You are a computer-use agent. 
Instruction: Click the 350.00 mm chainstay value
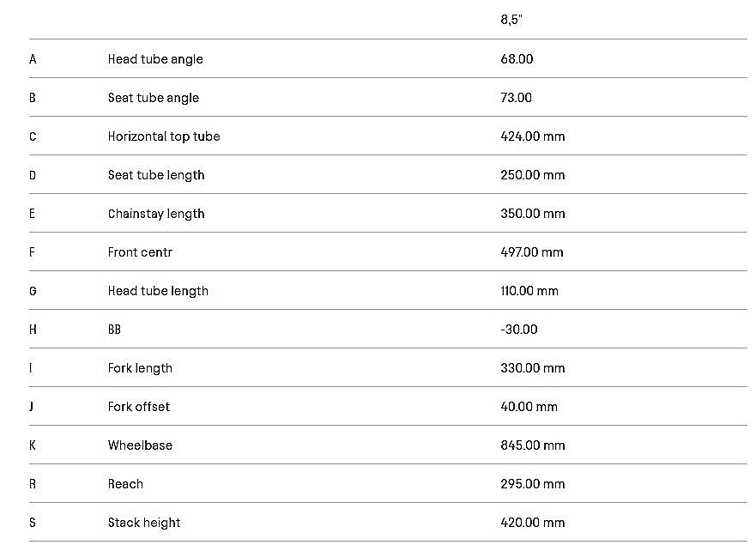[533, 214]
